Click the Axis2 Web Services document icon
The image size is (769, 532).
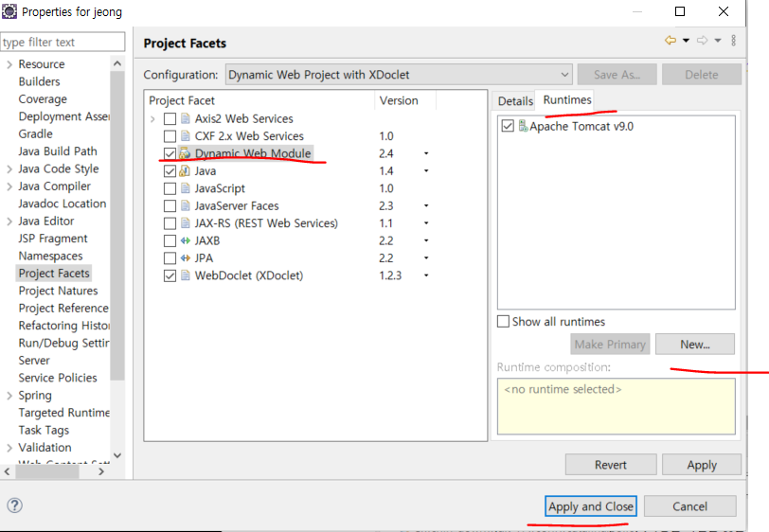186,118
